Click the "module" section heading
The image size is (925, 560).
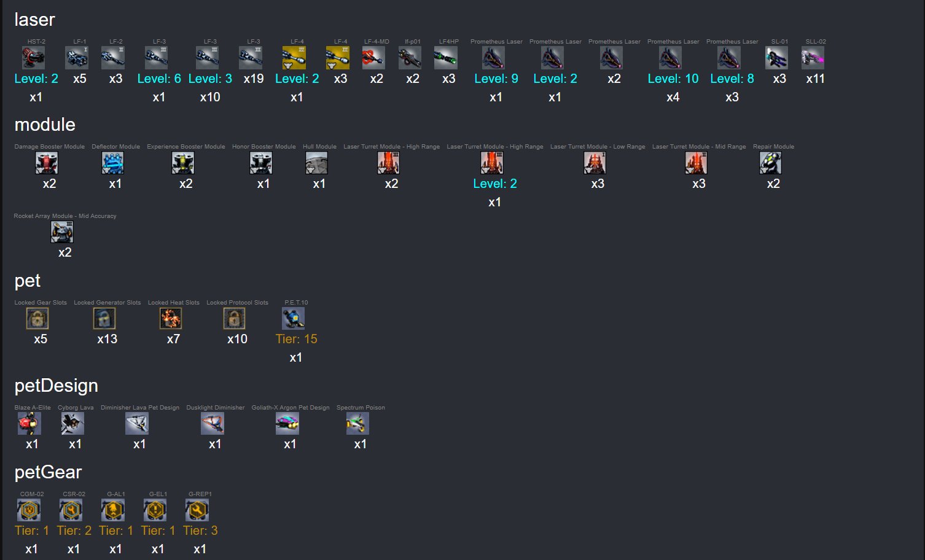point(45,125)
